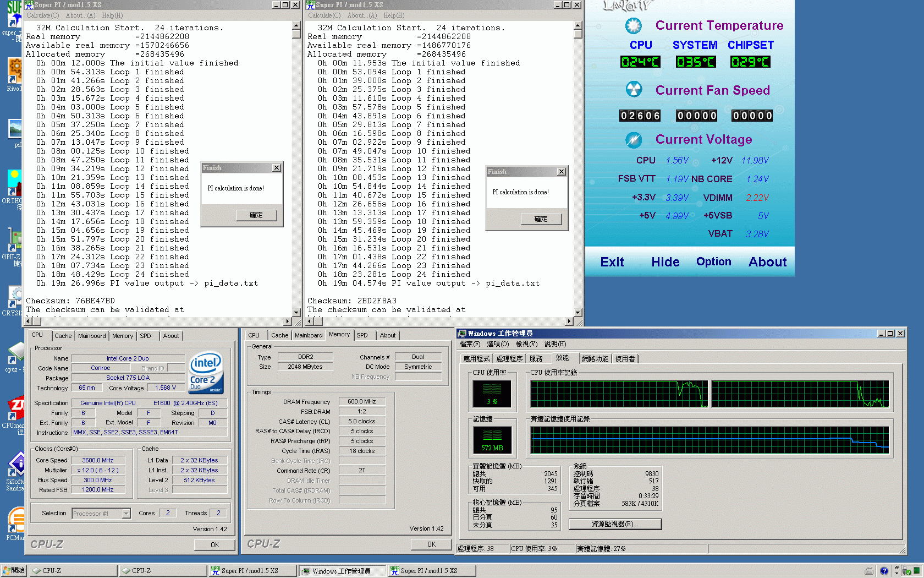Click 確定 in right Finish dialog
The height and width of the screenshot is (578, 924).
(x=541, y=219)
